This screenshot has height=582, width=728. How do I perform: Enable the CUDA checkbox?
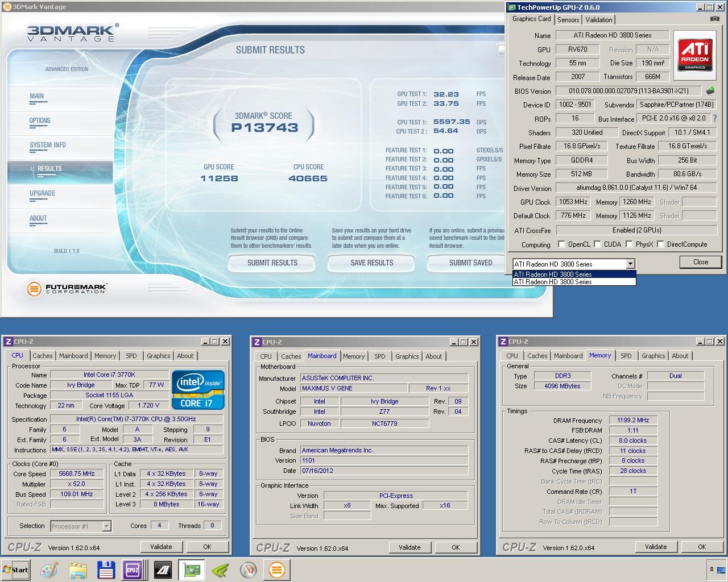(597, 244)
